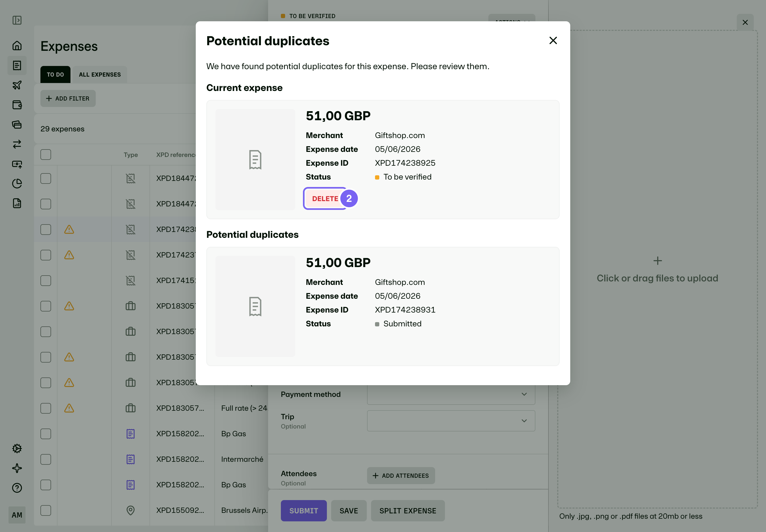This screenshot has width=766, height=532.
Task: Open the Help question mark icon
Action: (17, 488)
